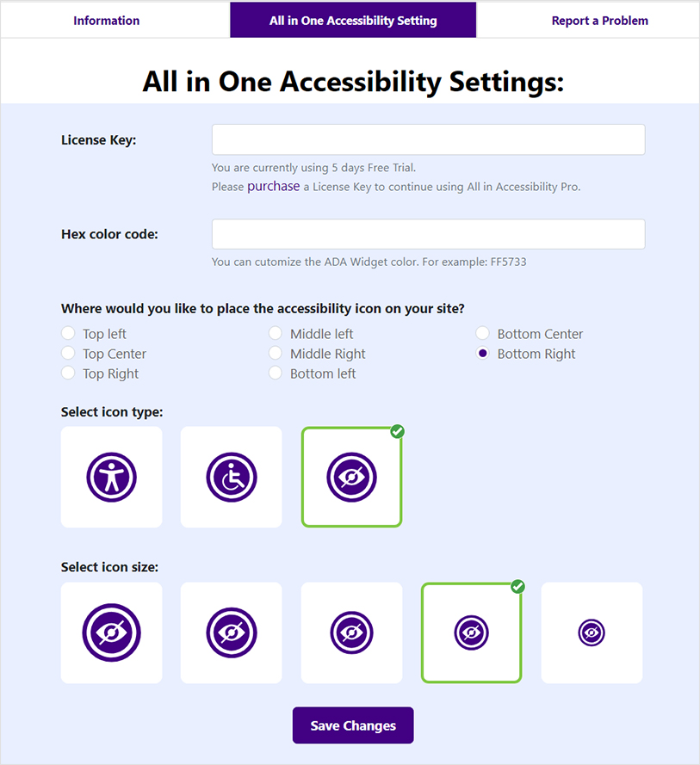Select the crossed-out eye icon type
This screenshot has width=700, height=765.
[351, 477]
